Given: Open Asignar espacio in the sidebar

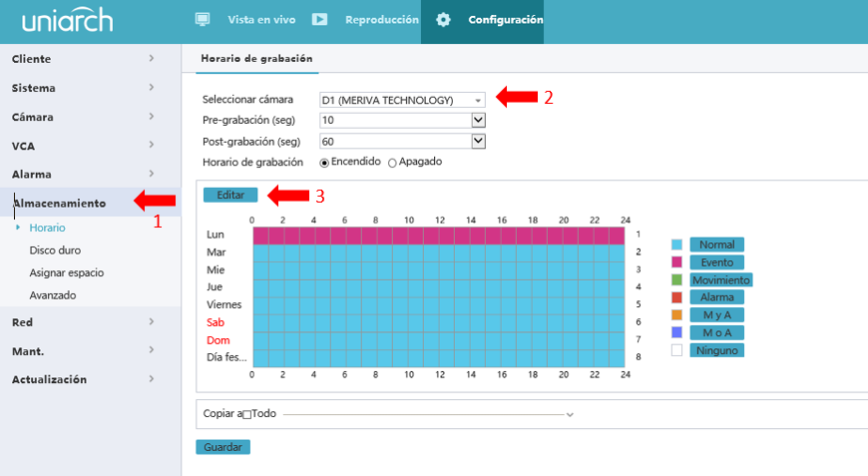Looking at the screenshot, I should (x=66, y=272).
